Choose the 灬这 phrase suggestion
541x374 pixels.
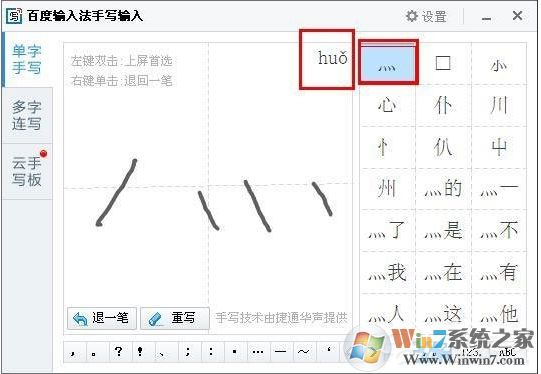[443, 314]
